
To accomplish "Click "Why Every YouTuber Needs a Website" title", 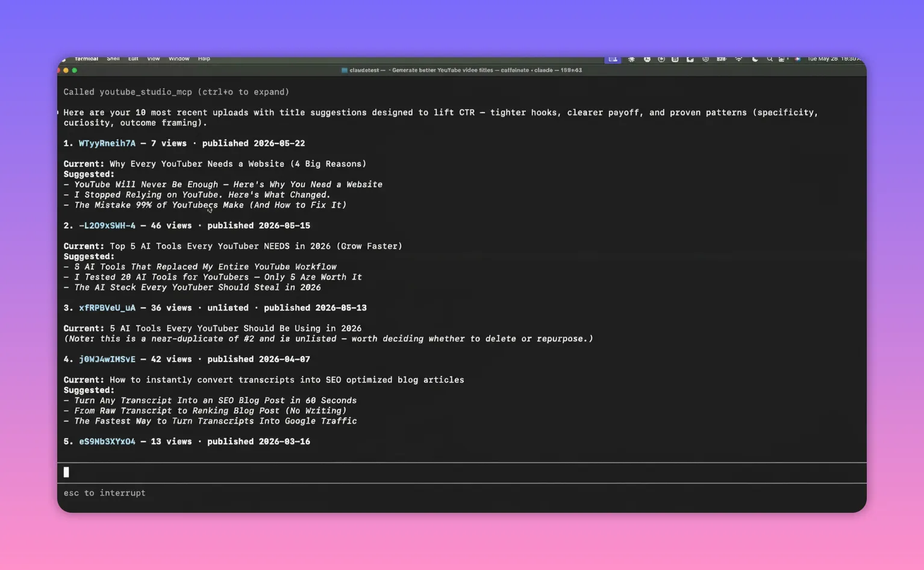I will click(x=238, y=164).
